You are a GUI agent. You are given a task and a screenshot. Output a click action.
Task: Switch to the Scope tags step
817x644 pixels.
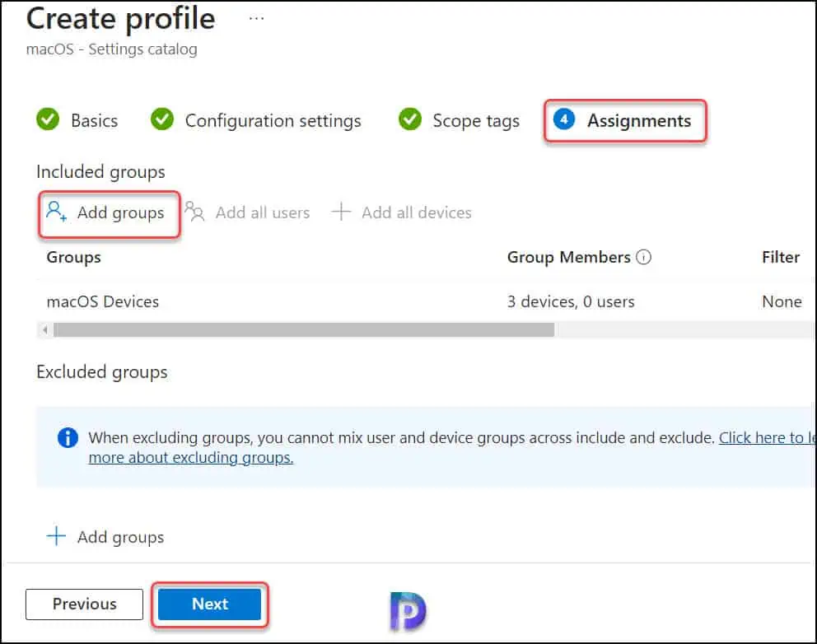[x=476, y=120]
